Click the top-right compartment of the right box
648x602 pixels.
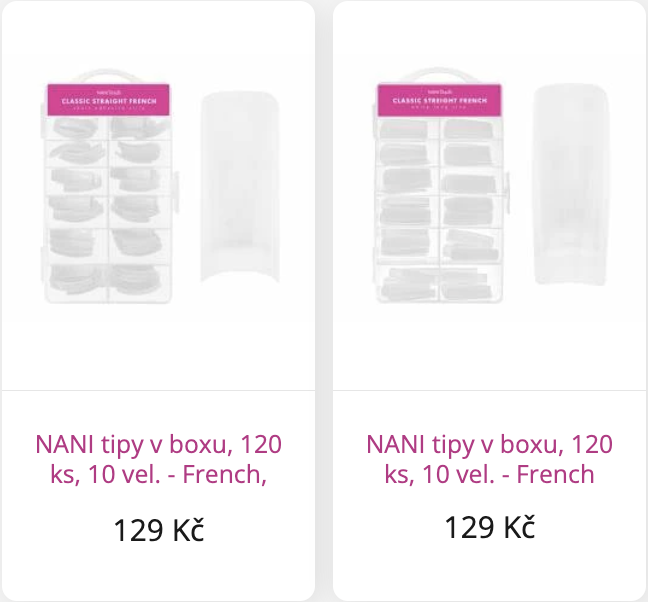[471, 128]
